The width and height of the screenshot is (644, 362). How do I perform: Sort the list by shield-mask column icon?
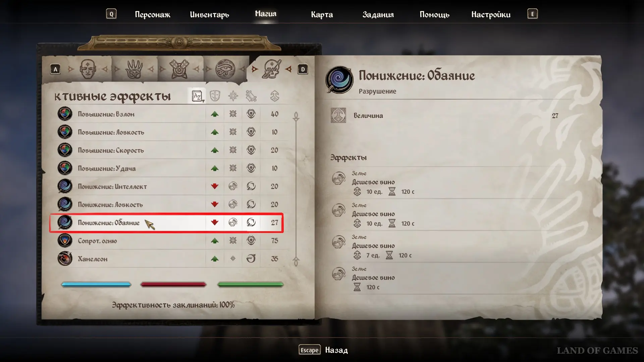[x=215, y=96]
